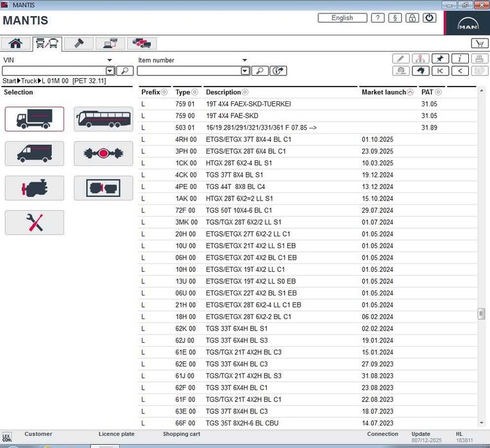Click the disabled forward skip icon
The image size is (490, 448).
[x=479, y=71]
